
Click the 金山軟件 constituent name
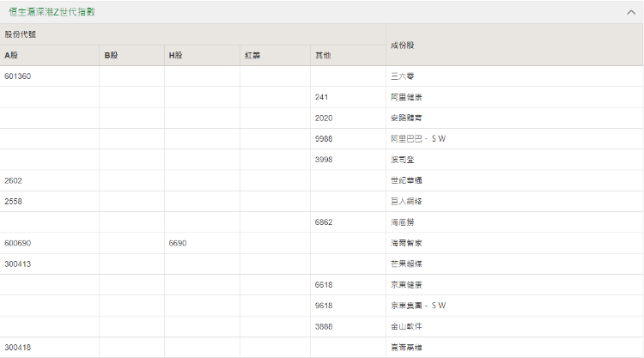406,326
